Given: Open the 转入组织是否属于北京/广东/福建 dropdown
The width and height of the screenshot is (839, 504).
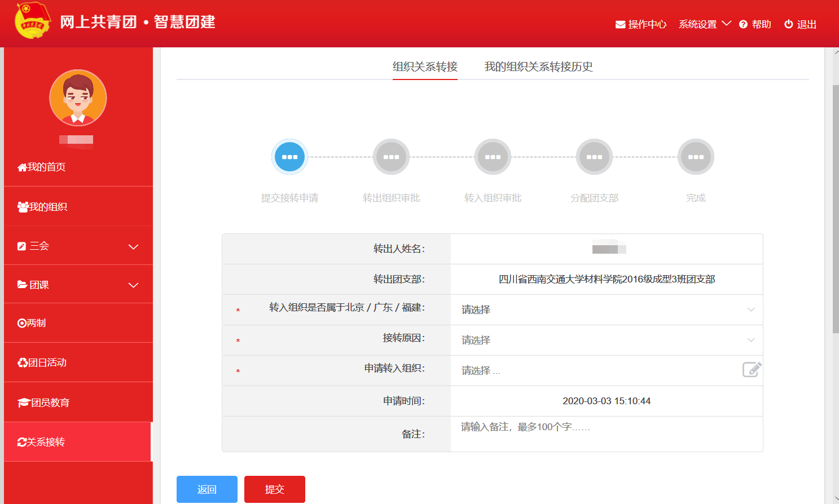Looking at the screenshot, I should [x=607, y=310].
